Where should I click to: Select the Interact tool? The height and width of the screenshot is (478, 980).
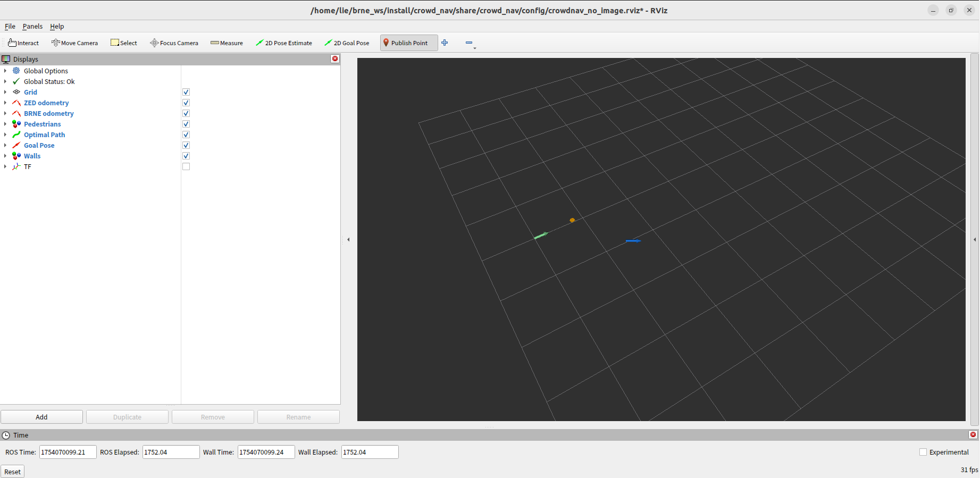pyautogui.click(x=23, y=43)
